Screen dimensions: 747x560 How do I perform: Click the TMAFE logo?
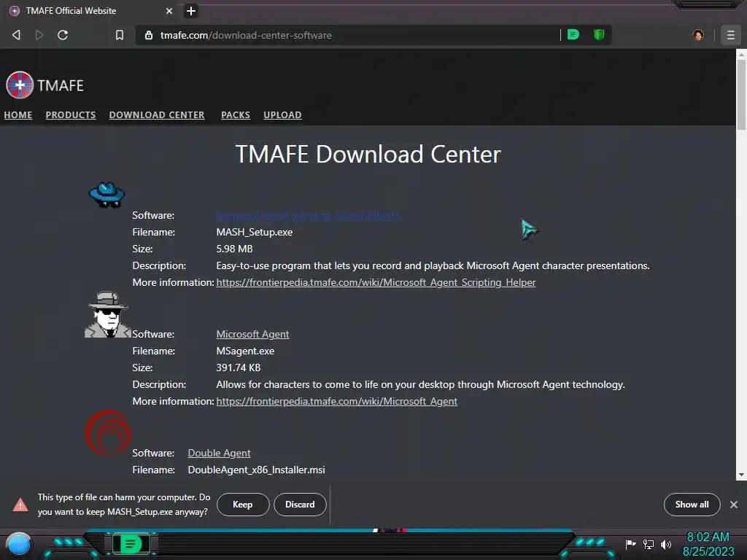(44, 85)
